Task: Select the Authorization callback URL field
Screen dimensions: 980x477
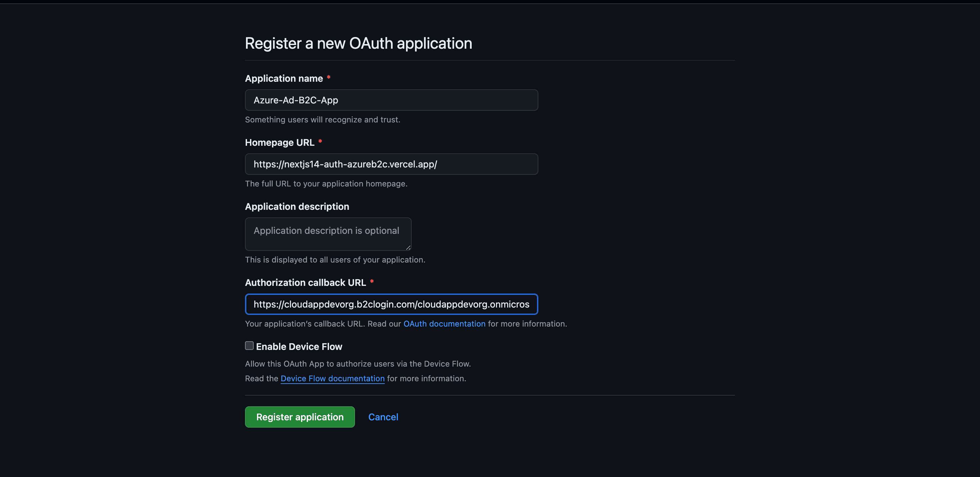Action: (x=391, y=304)
